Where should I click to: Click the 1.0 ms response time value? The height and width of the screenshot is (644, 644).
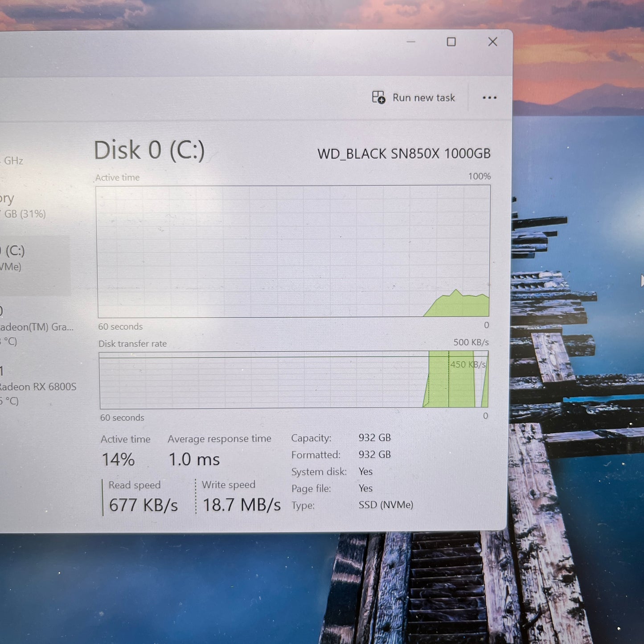(x=194, y=459)
